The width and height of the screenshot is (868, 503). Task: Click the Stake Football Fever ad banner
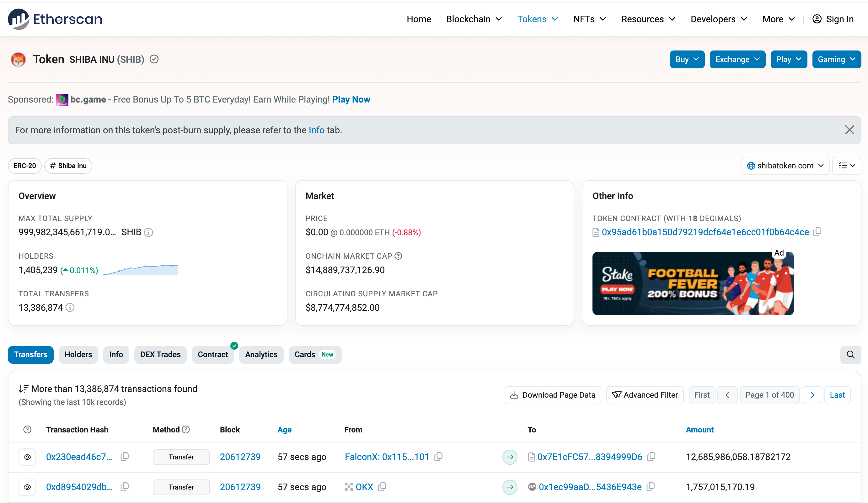(x=693, y=283)
